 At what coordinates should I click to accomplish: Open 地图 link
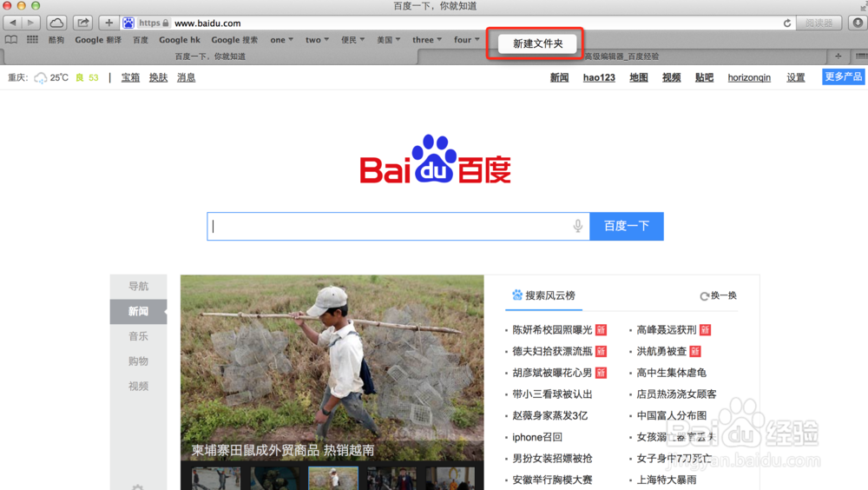(638, 77)
